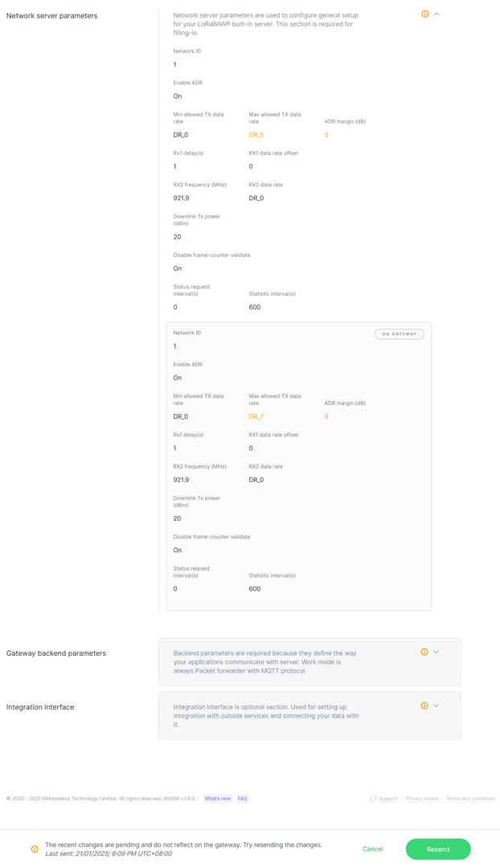Viewport: 500px width, 868px height.
Task: Click pending changes warning icon in bottom bar
Action: pyautogui.click(x=35, y=849)
